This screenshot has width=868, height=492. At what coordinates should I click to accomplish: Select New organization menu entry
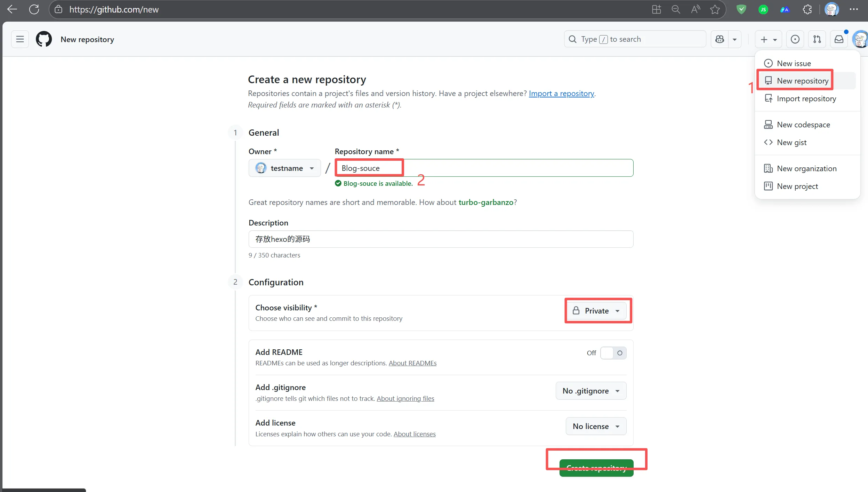pos(806,168)
